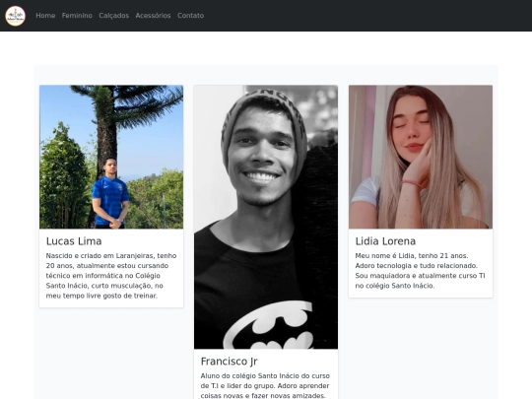Viewport: 532px width, 399px height.
Task: Open the Contato page link
Action: [x=191, y=16]
